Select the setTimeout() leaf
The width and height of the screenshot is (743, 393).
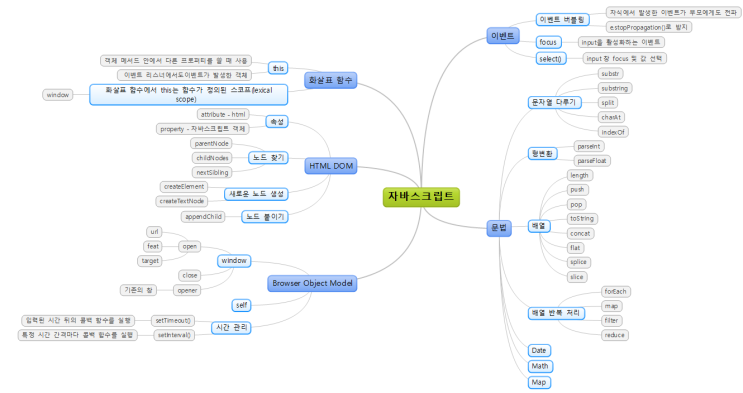[173, 321]
